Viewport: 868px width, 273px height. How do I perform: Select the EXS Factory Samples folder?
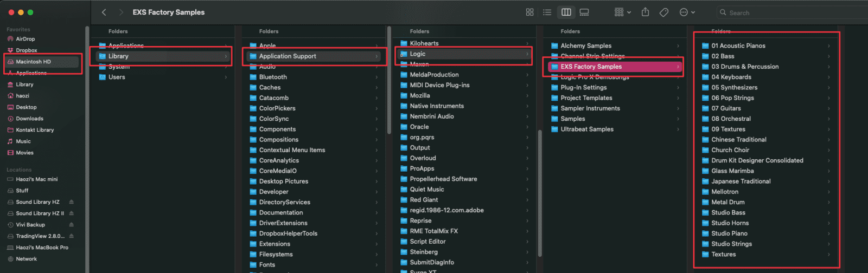[x=615, y=67]
